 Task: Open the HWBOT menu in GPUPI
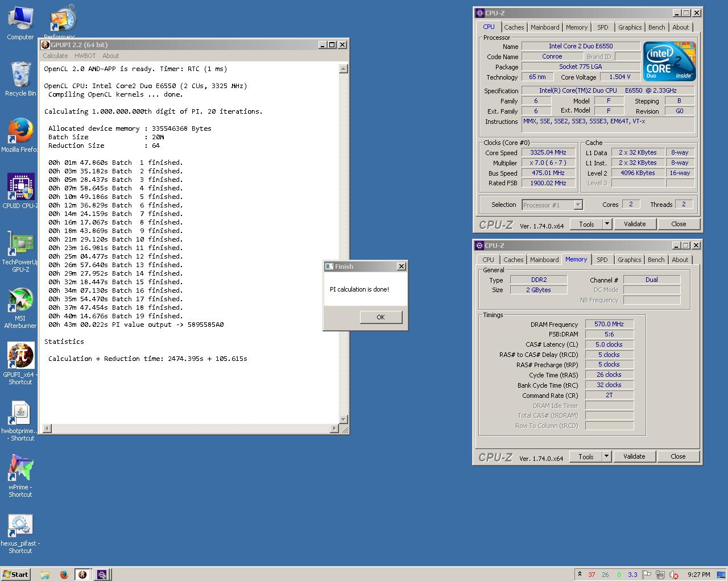pos(85,56)
